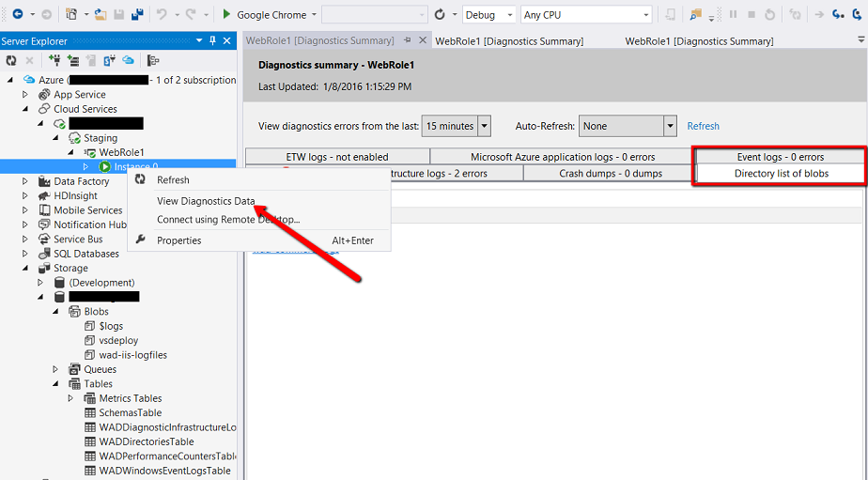Select (Development) storage tree item
Image resolution: width=868 pixels, height=480 pixels.
(101, 283)
